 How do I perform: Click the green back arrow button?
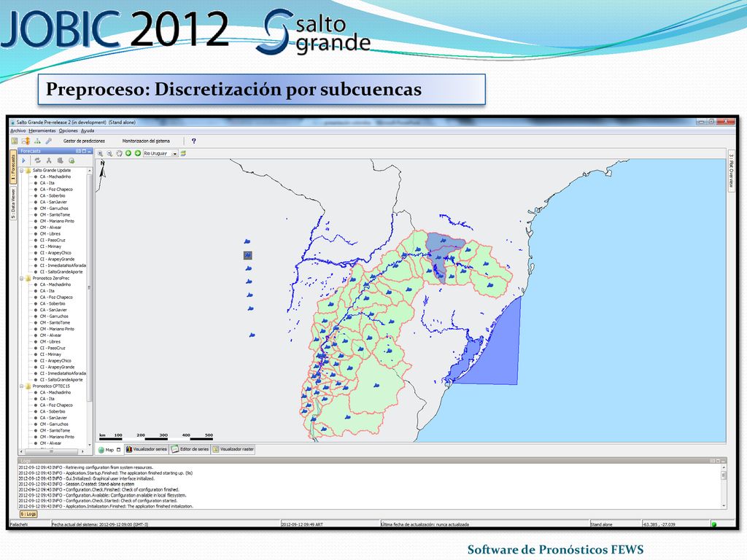[x=128, y=153]
